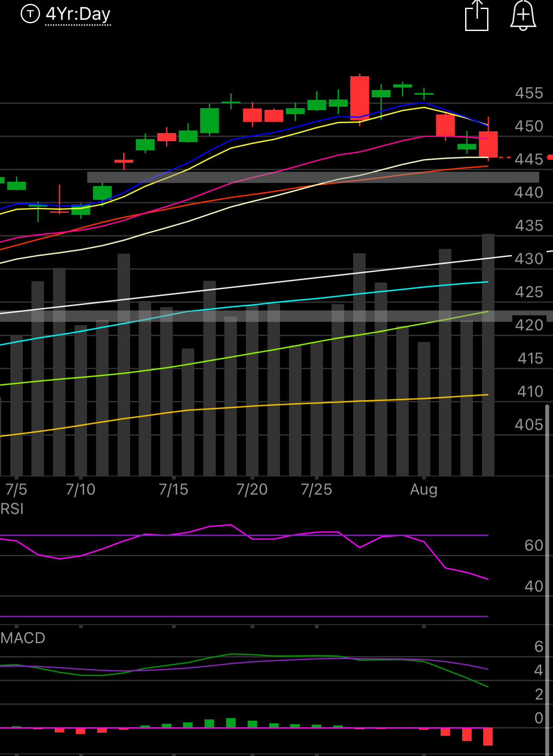Tap the tallest green MACD histogram bar
The width and height of the screenshot is (553, 756).
(x=231, y=723)
